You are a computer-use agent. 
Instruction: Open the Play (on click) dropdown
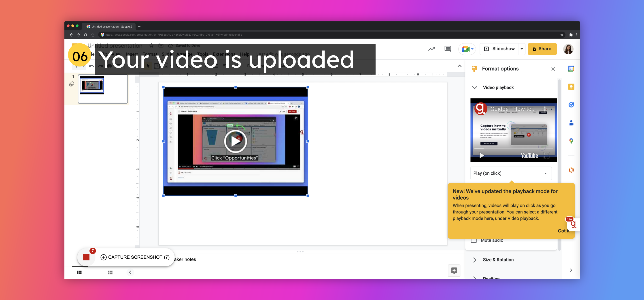pyautogui.click(x=511, y=173)
